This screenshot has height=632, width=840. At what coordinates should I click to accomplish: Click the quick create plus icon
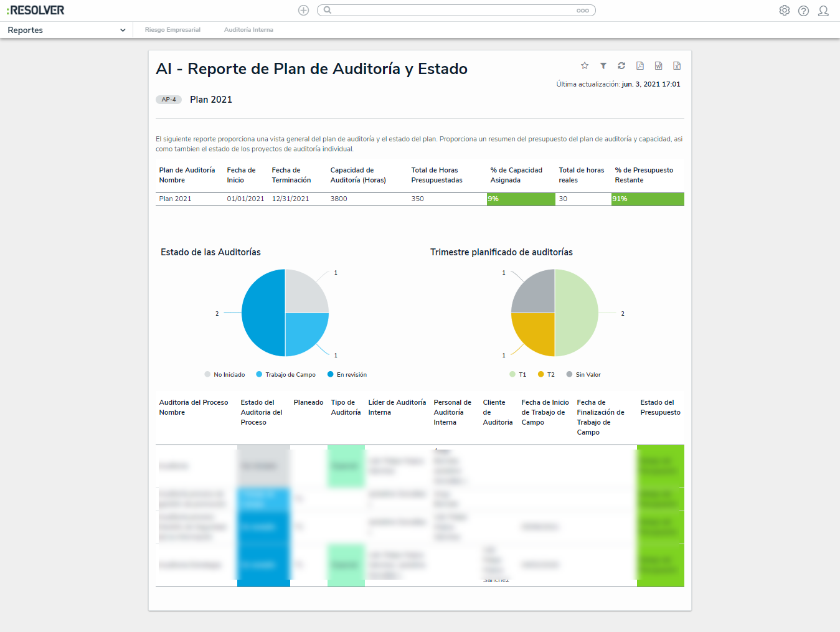303,10
